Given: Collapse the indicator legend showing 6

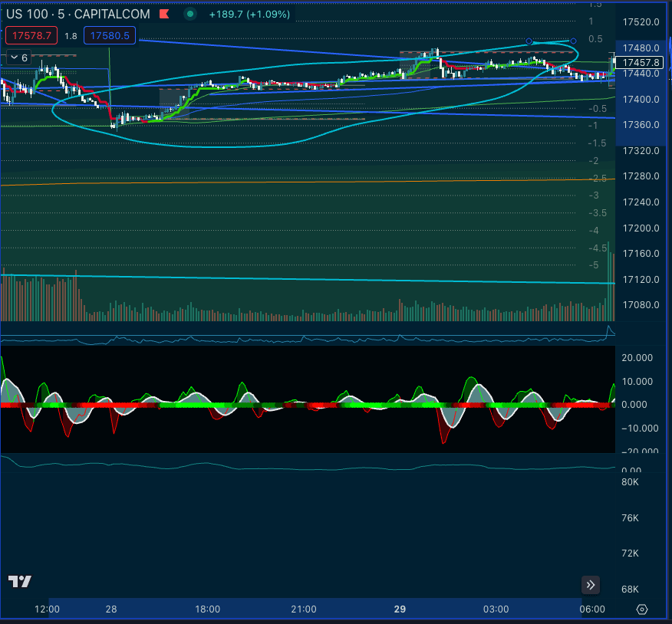Looking at the screenshot, I should 18,57.
